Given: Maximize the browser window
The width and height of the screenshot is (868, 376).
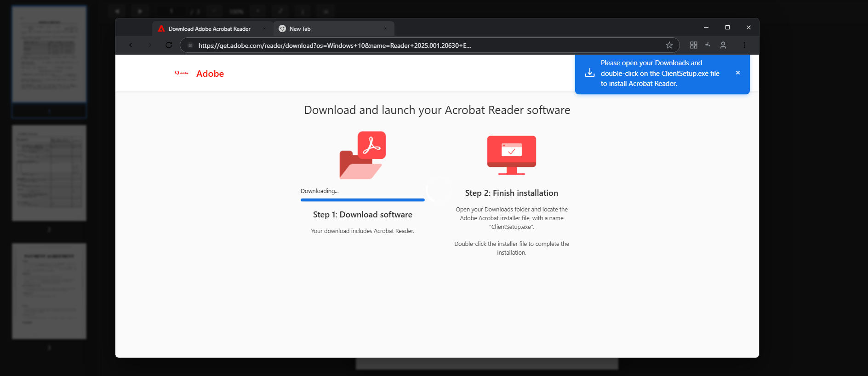Looking at the screenshot, I should click(727, 28).
